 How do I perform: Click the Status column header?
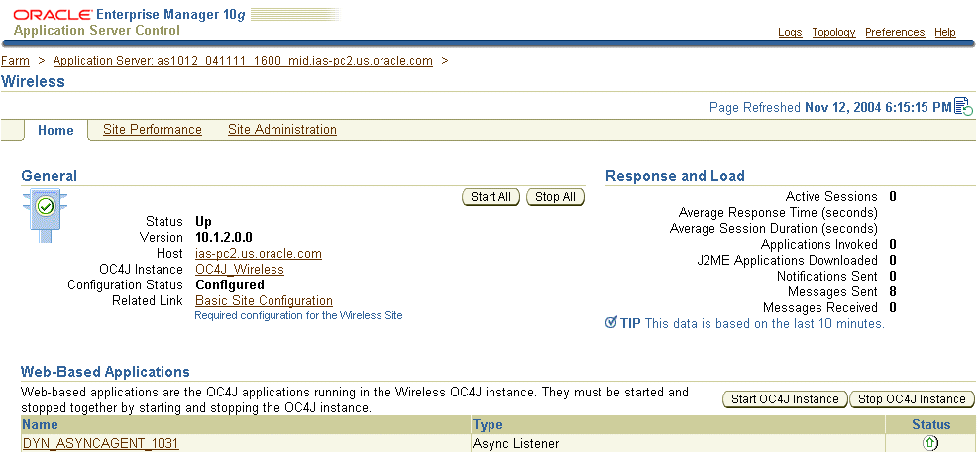coord(931,425)
